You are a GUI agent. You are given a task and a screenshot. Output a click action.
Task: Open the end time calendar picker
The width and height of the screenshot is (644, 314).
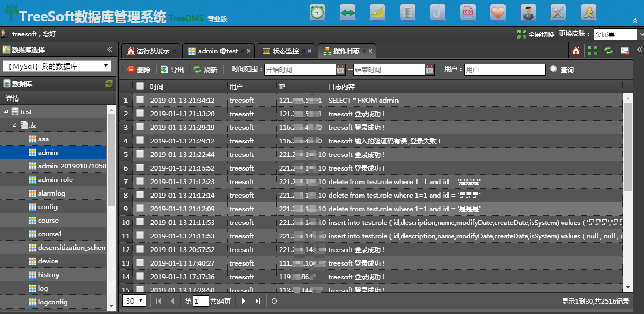(429, 70)
